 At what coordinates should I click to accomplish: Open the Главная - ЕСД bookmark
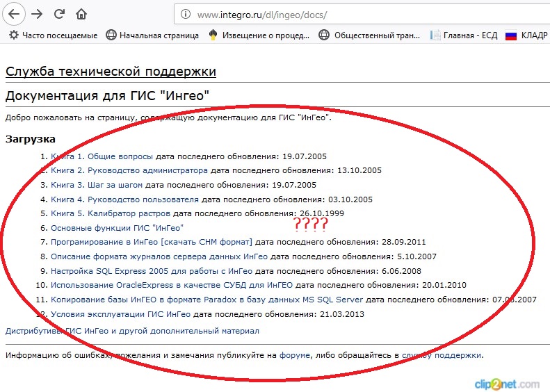[x=464, y=35]
